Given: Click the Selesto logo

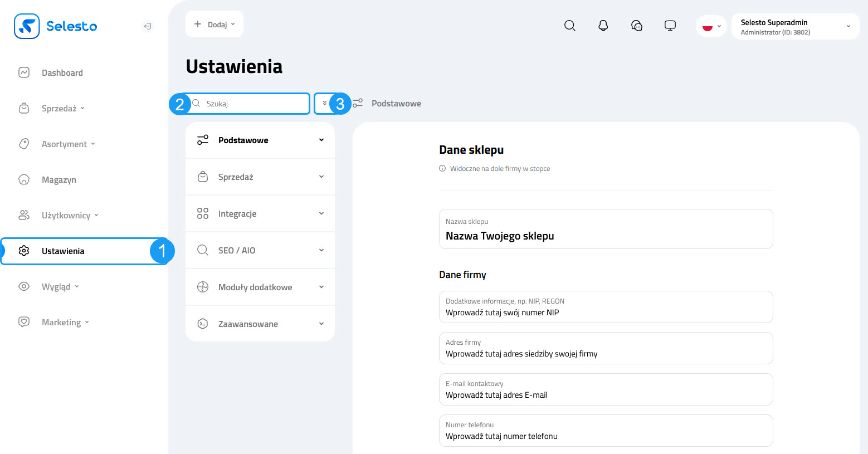Looking at the screenshot, I should click(55, 26).
